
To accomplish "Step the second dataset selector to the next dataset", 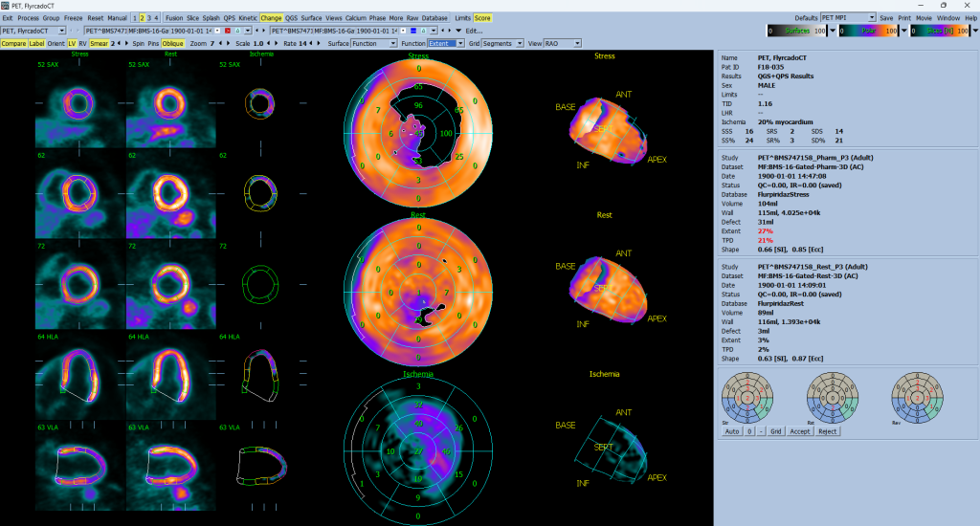I will [450, 31].
